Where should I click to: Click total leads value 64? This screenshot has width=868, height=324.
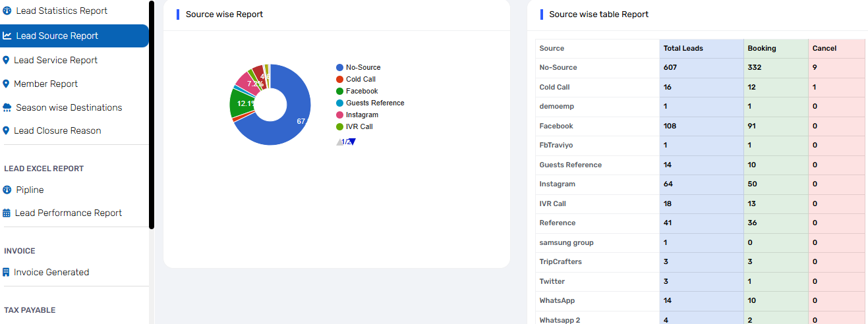click(x=668, y=184)
